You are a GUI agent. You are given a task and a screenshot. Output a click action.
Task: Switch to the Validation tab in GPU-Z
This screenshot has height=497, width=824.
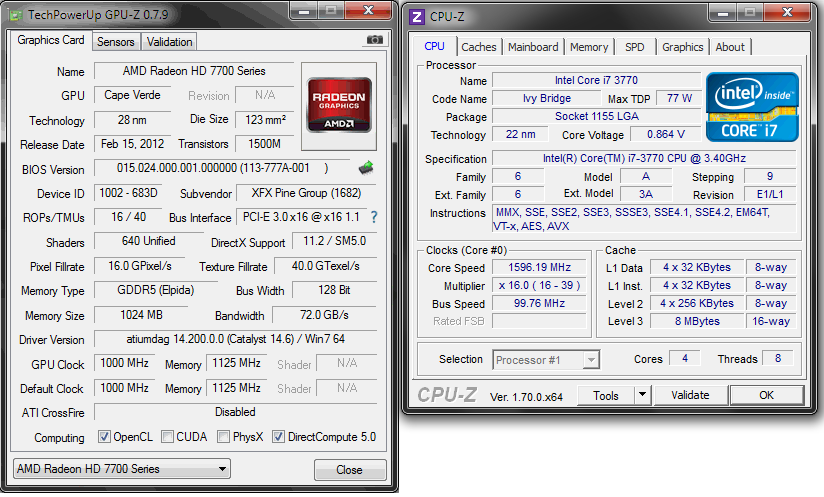[x=169, y=42]
